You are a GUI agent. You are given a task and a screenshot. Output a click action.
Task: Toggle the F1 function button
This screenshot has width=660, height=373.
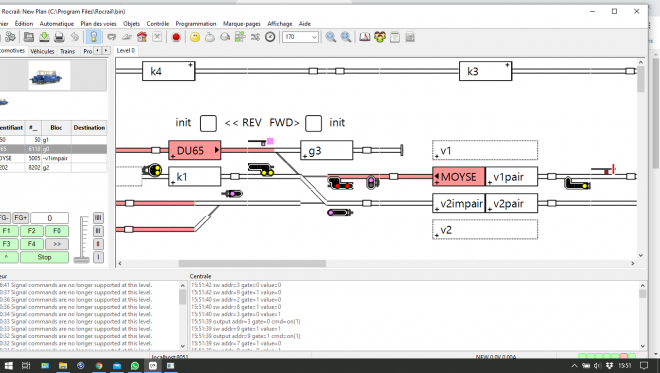[x=7, y=231]
